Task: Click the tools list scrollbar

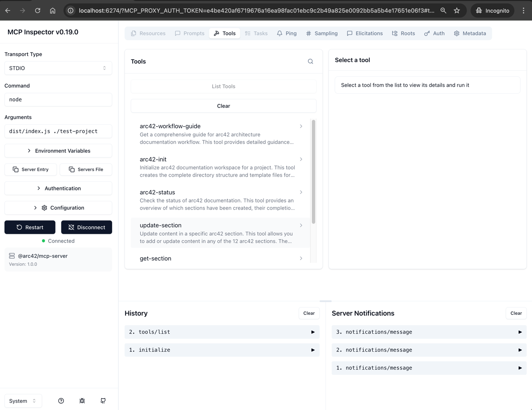Action: click(x=313, y=172)
